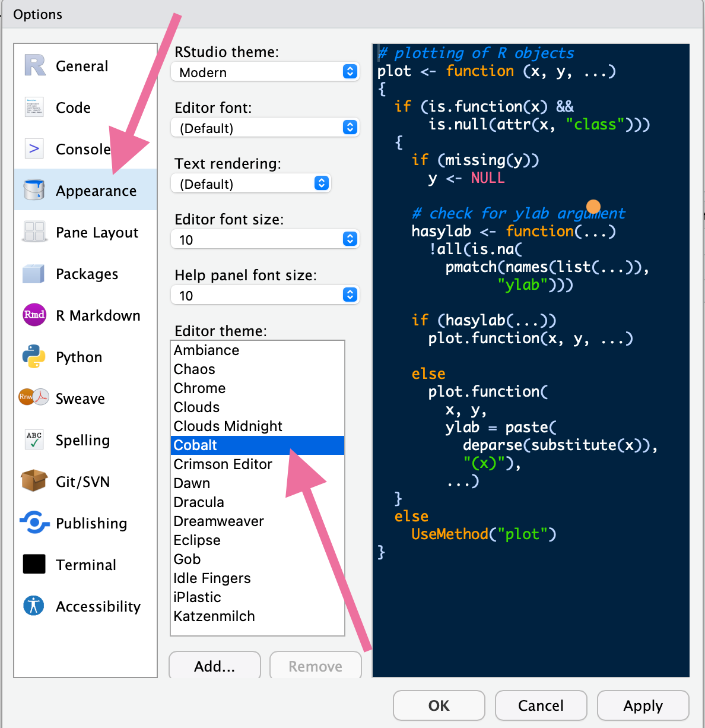The width and height of the screenshot is (705, 728).
Task: Click the Code document icon
Action: click(x=34, y=107)
